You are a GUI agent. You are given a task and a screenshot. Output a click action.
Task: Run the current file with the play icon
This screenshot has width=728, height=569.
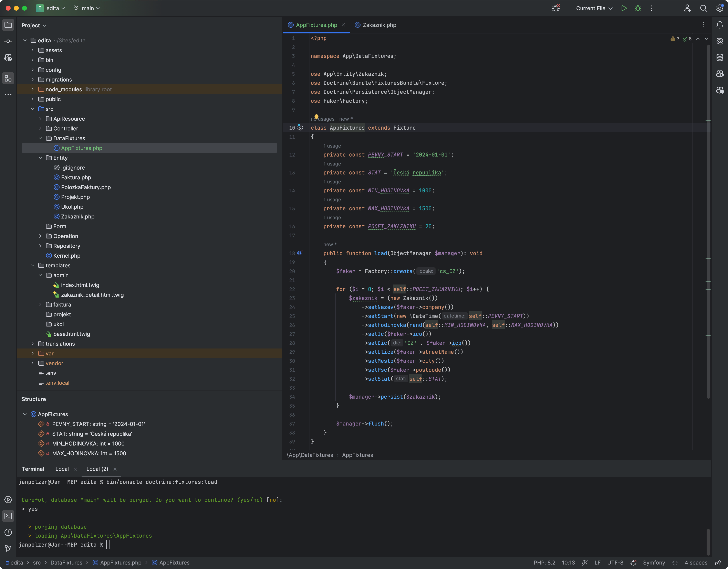[624, 8]
